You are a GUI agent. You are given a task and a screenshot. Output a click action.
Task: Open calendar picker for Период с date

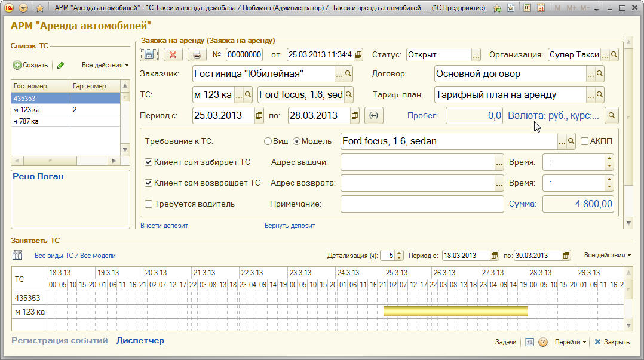click(x=259, y=116)
